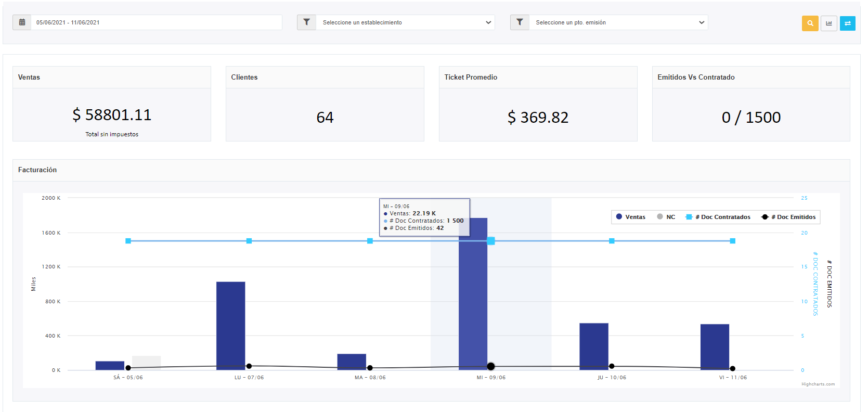Click the yellow search magnifier button
Viewport: 868px width, 412px height.
[x=810, y=23]
